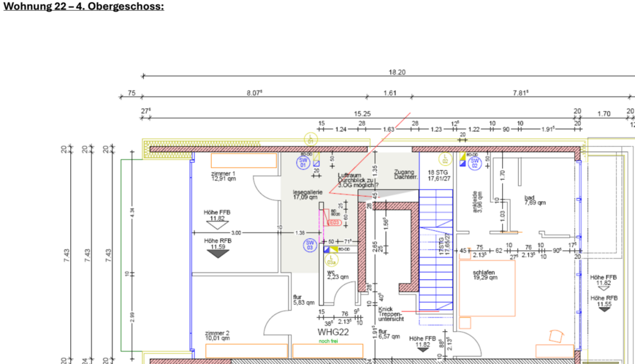
Task: Click the blue square symbol beside SW 01
Action: (x=316, y=163)
